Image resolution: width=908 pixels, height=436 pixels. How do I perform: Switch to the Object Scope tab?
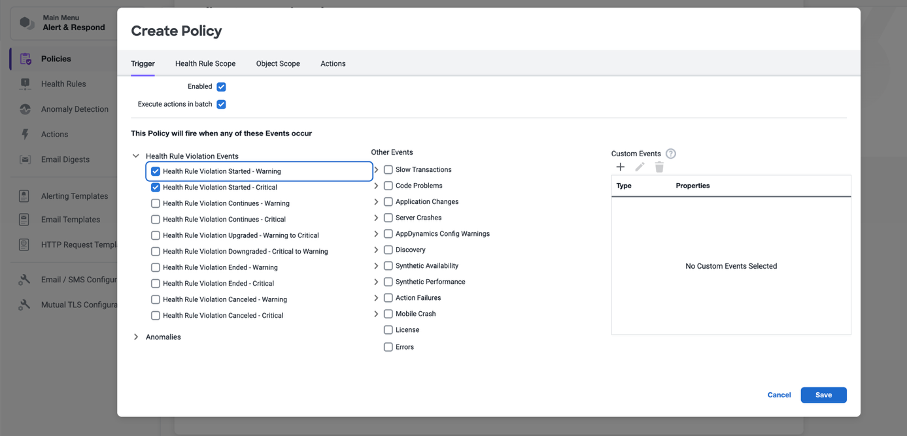click(277, 64)
